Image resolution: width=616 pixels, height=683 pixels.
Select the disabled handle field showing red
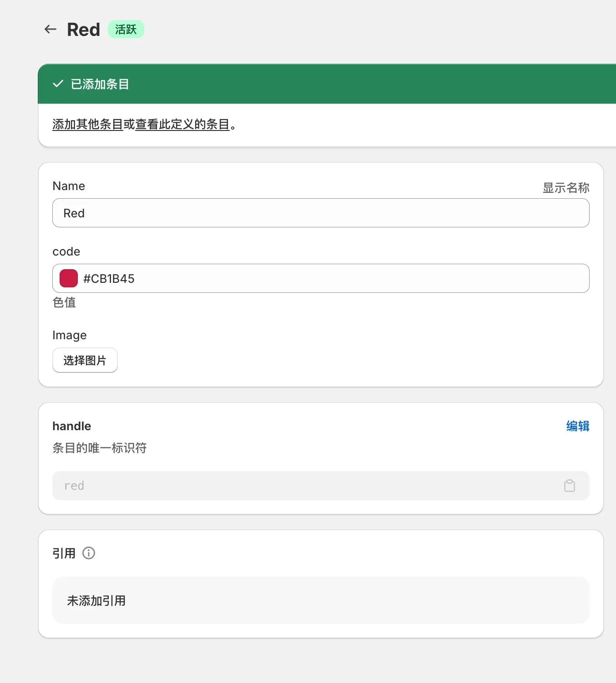click(273, 486)
